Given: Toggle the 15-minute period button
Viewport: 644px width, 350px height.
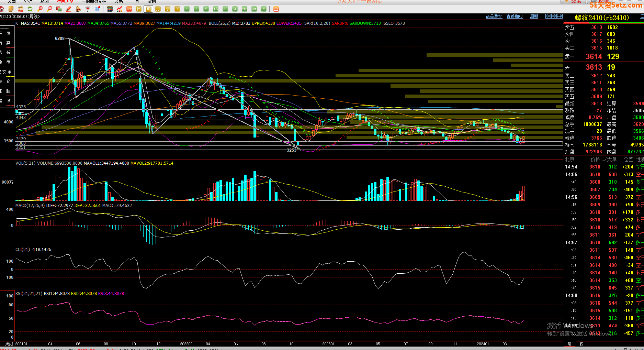Looking at the screenshot, I should 216,9.
